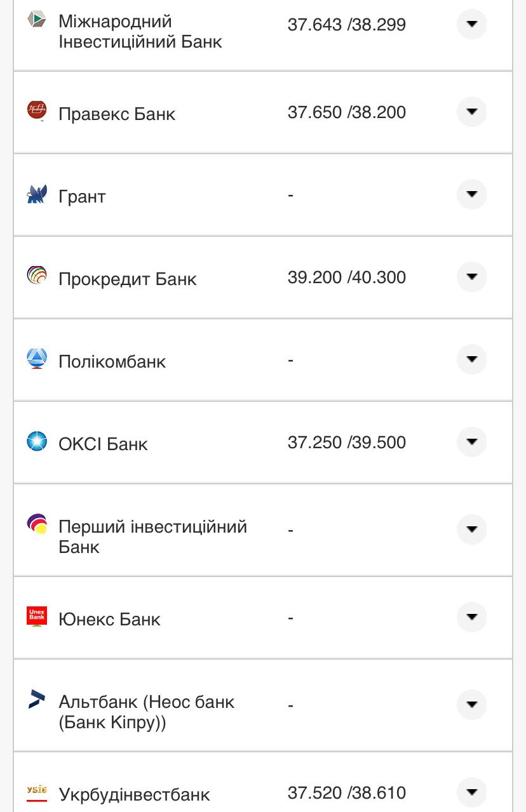Click the Прокредит Банк rainbow logo

pyautogui.click(x=37, y=274)
